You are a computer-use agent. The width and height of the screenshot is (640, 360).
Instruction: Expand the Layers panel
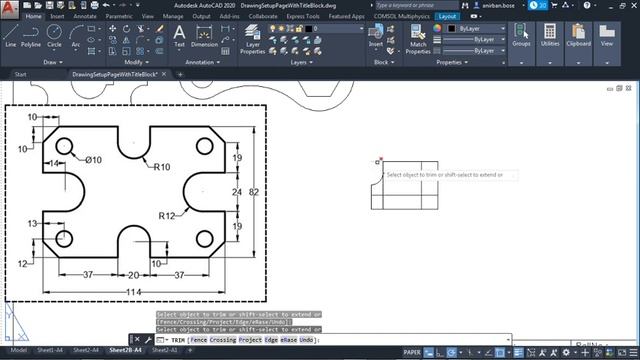click(x=302, y=62)
